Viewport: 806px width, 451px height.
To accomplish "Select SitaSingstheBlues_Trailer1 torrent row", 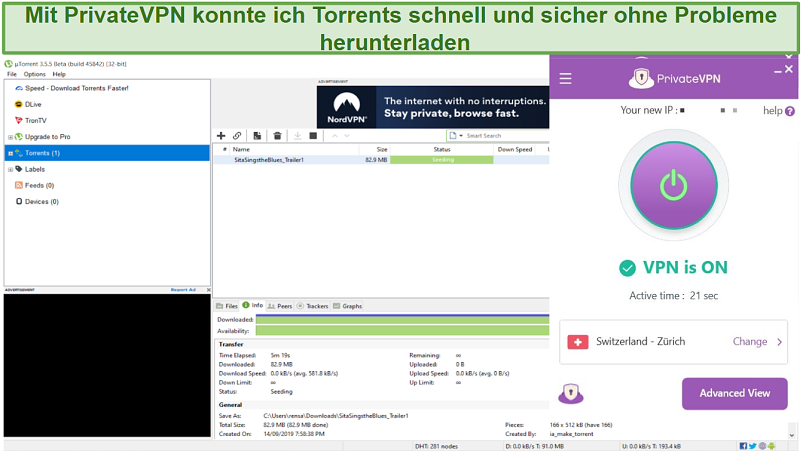I will (381, 160).
